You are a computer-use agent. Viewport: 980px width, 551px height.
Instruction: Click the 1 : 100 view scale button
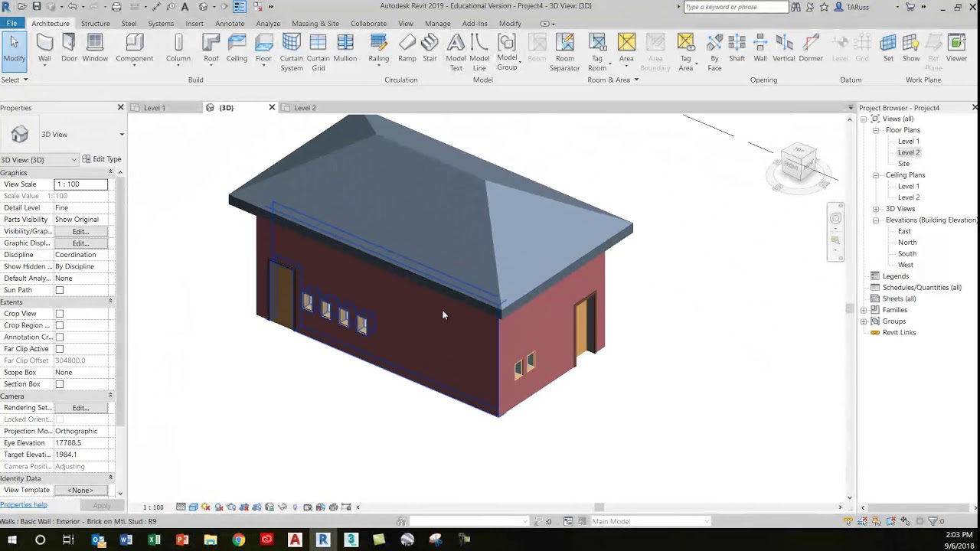[x=153, y=507]
